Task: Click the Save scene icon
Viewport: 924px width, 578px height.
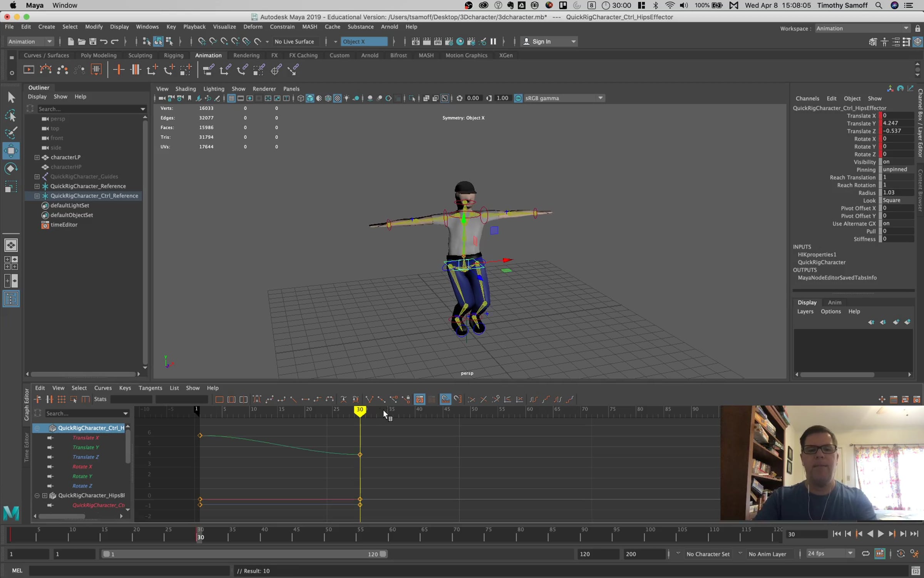Action: (92, 42)
